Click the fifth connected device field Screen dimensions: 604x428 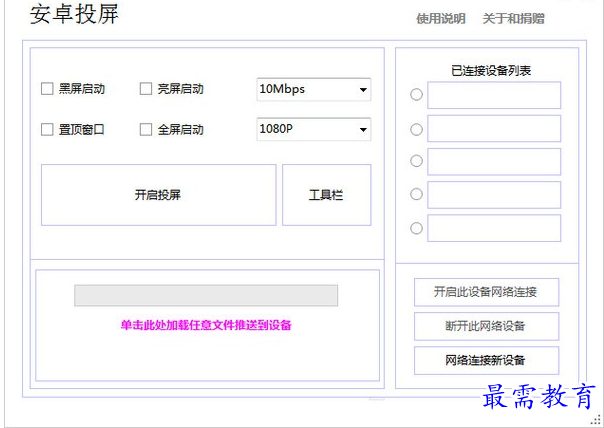(x=494, y=228)
